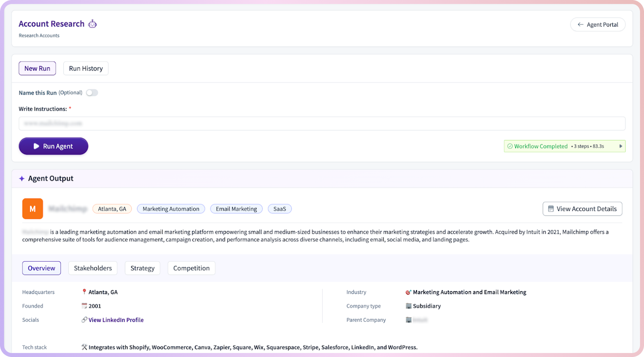Viewport: 644px width, 357px height.
Task: Click the SaaS tag
Action: coord(280,209)
